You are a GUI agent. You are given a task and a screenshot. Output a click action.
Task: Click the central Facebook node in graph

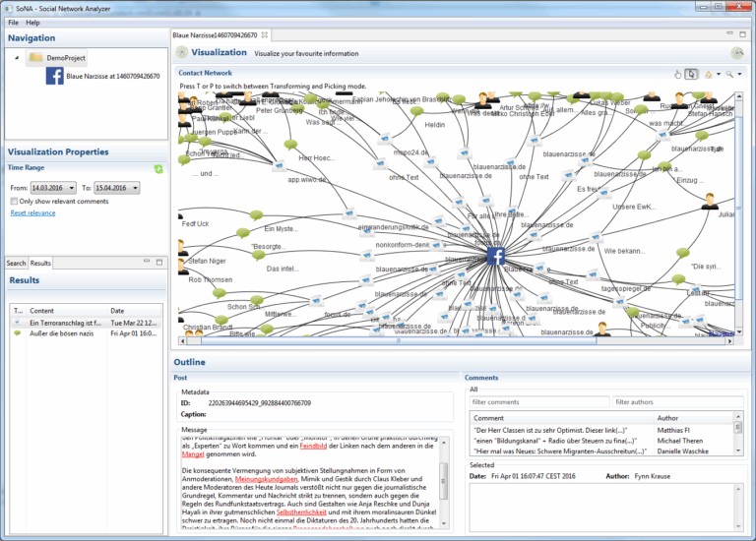pos(496,256)
